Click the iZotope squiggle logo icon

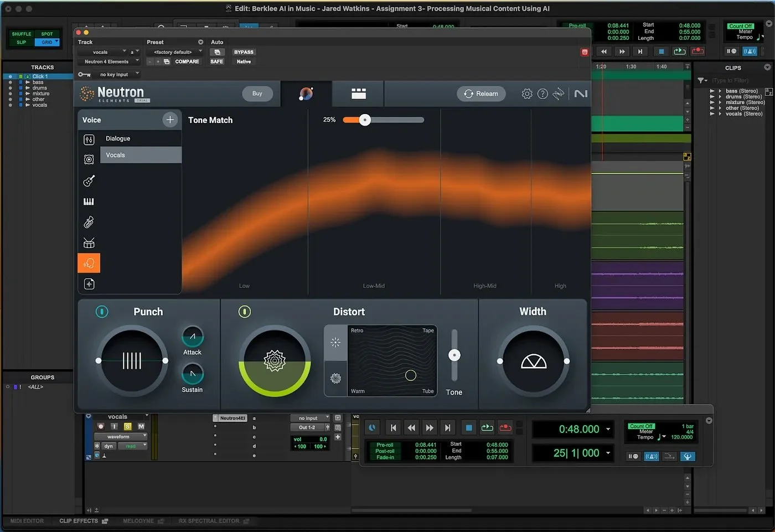pyautogui.click(x=559, y=94)
